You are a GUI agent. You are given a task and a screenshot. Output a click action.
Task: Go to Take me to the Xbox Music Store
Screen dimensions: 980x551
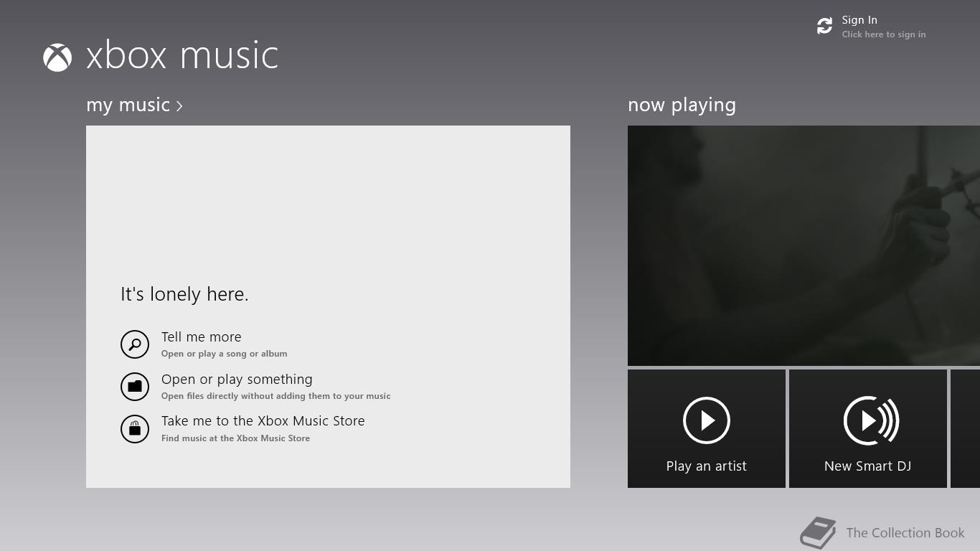click(263, 421)
